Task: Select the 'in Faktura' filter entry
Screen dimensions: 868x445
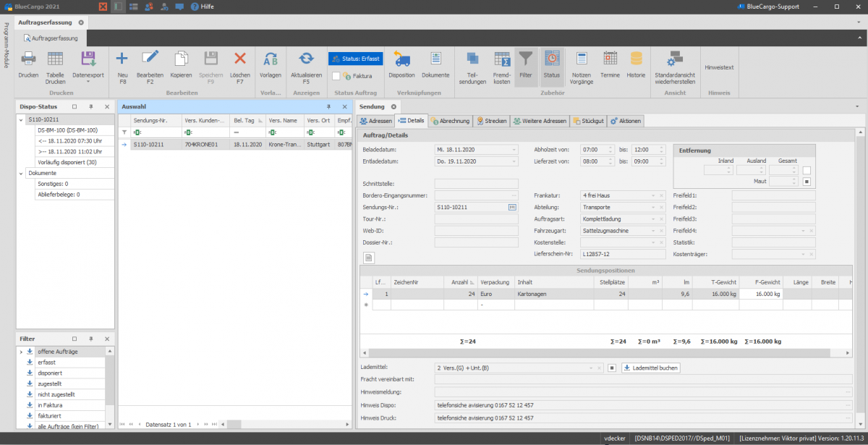Action: click(x=49, y=405)
